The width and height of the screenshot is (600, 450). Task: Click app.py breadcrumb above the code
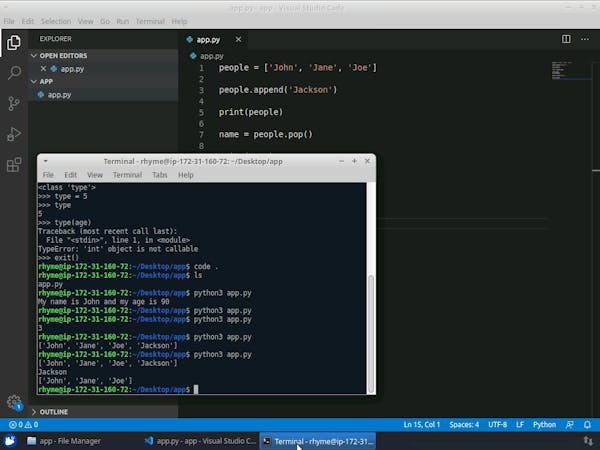click(x=212, y=56)
